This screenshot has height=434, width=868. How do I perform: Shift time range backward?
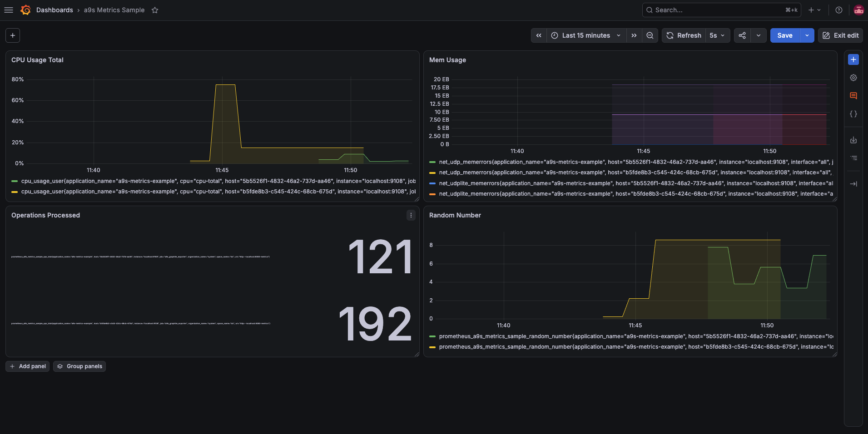(539, 35)
